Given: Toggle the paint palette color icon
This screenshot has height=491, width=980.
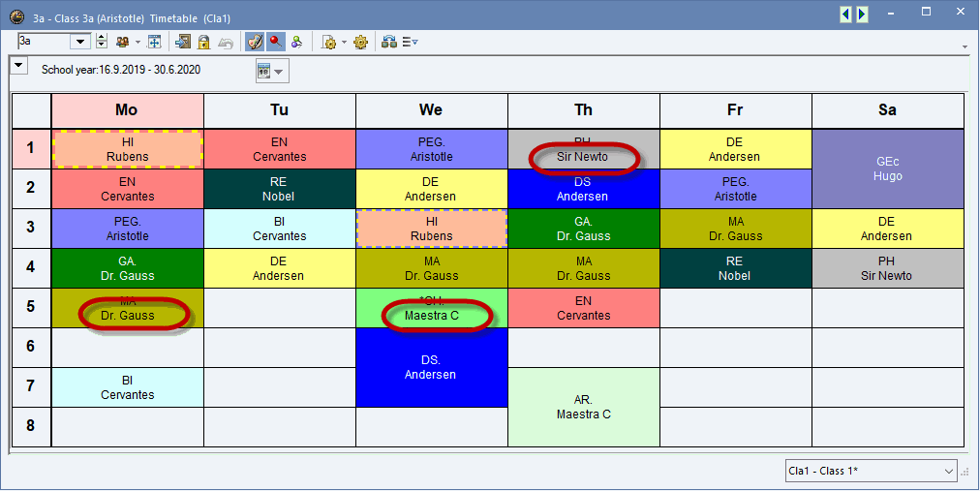Looking at the screenshot, I should tap(255, 42).
